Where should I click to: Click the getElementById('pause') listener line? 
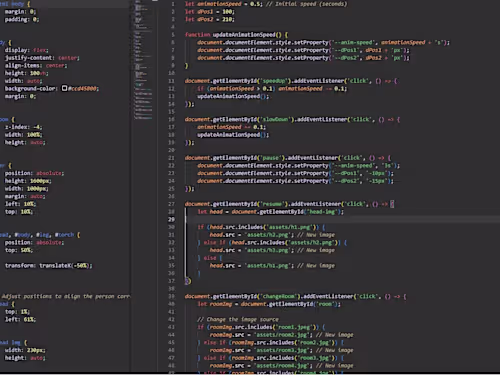click(288, 158)
